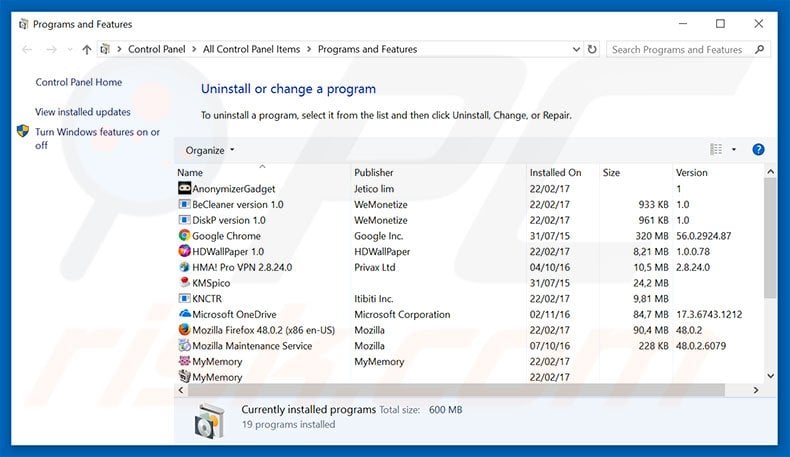Image resolution: width=790 pixels, height=457 pixels.
Task: Click the installed programs summary icon
Action: click(x=209, y=421)
